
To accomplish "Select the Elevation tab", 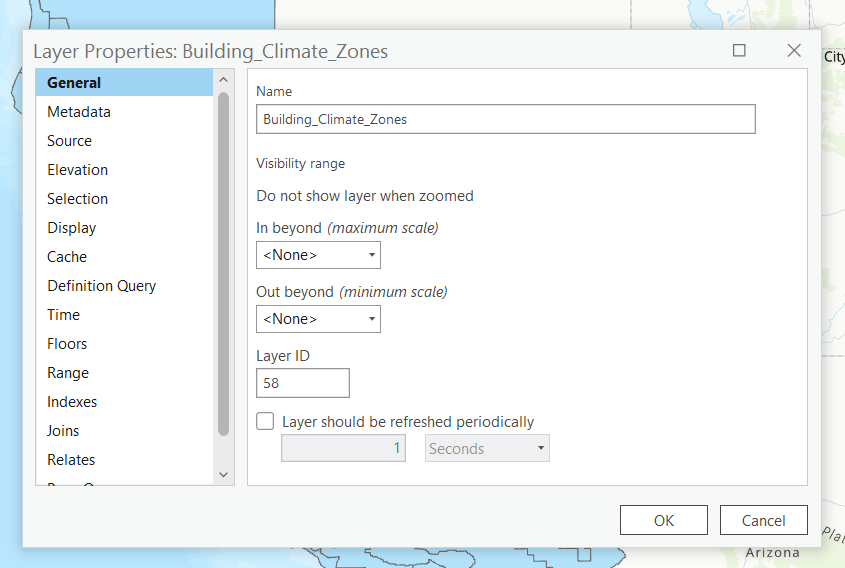I will pos(77,170).
